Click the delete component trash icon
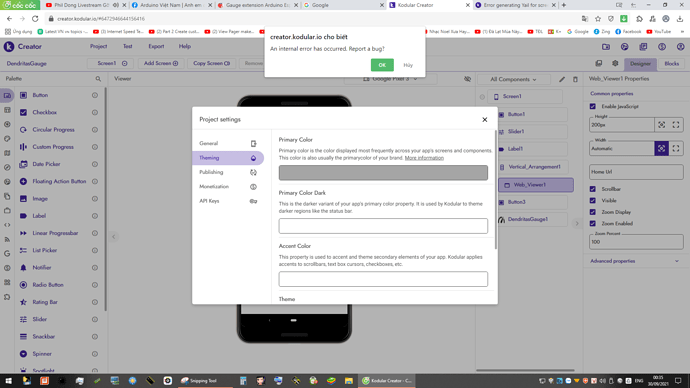Image resolution: width=690 pixels, height=388 pixels. tap(575, 80)
